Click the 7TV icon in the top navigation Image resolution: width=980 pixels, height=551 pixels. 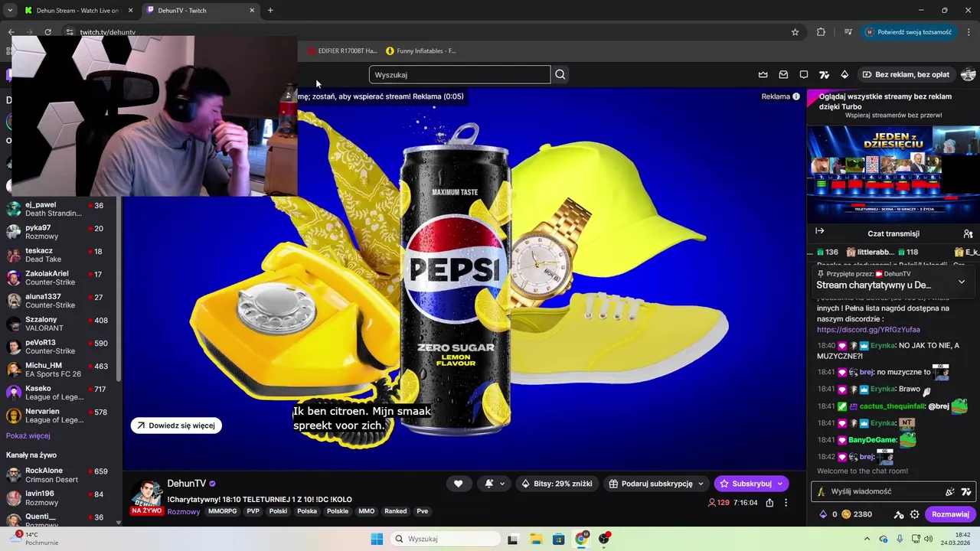(824, 74)
